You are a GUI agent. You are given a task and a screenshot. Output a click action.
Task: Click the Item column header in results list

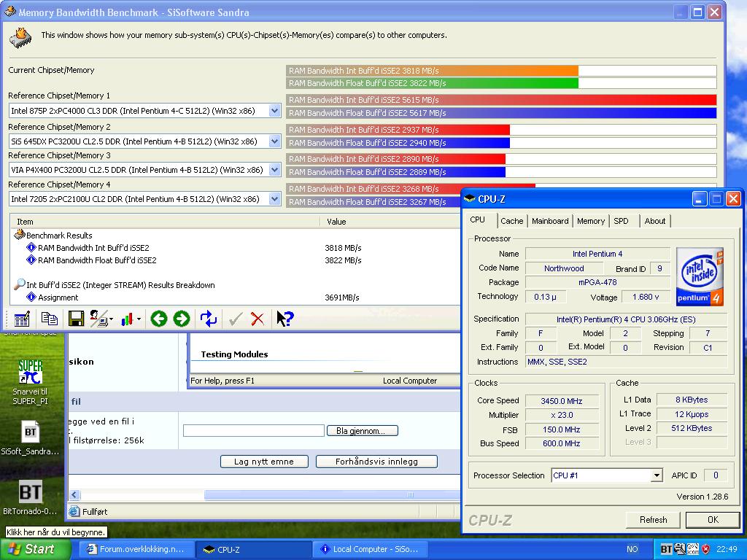click(x=165, y=222)
